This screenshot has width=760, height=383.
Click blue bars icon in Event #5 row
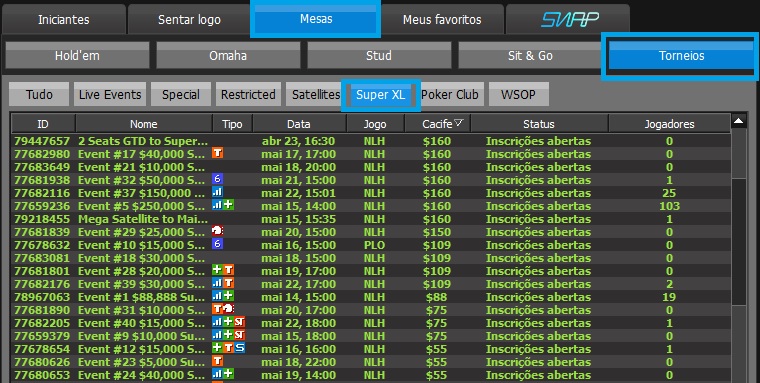point(218,205)
